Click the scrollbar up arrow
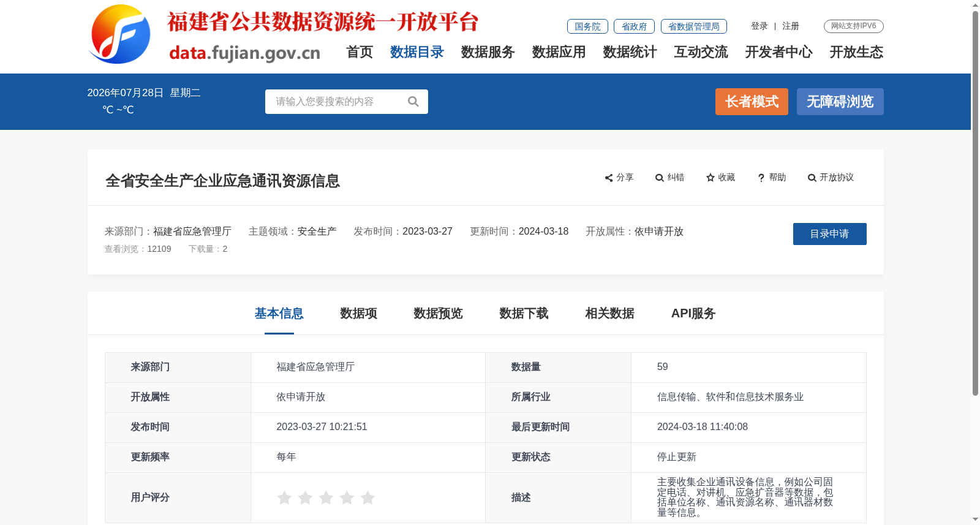Viewport: 980px width, 525px height. 975,5
